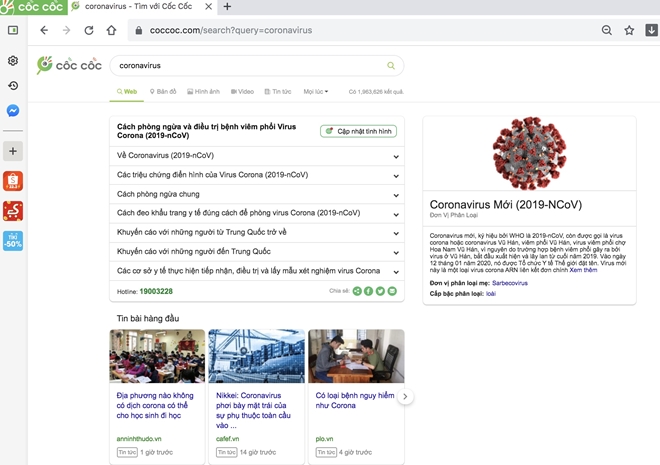Add a sidebar shortcut with plus button
The width and height of the screenshot is (660, 465).
pos(13,151)
